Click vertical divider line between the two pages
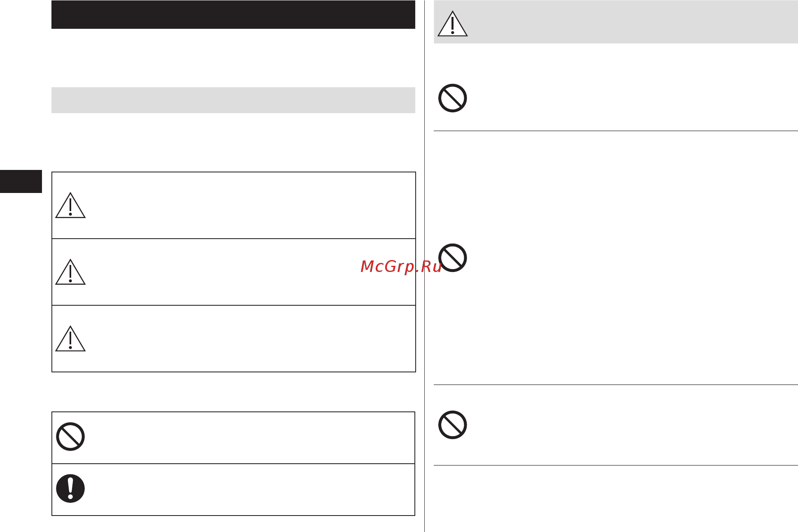Viewport: 798px width, 532px height. [x=424, y=266]
